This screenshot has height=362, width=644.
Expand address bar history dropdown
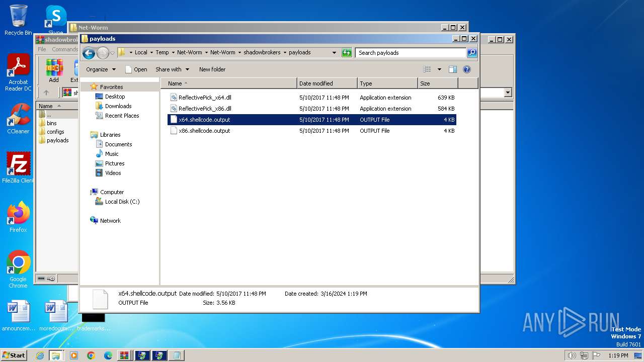(x=334, y=52)
